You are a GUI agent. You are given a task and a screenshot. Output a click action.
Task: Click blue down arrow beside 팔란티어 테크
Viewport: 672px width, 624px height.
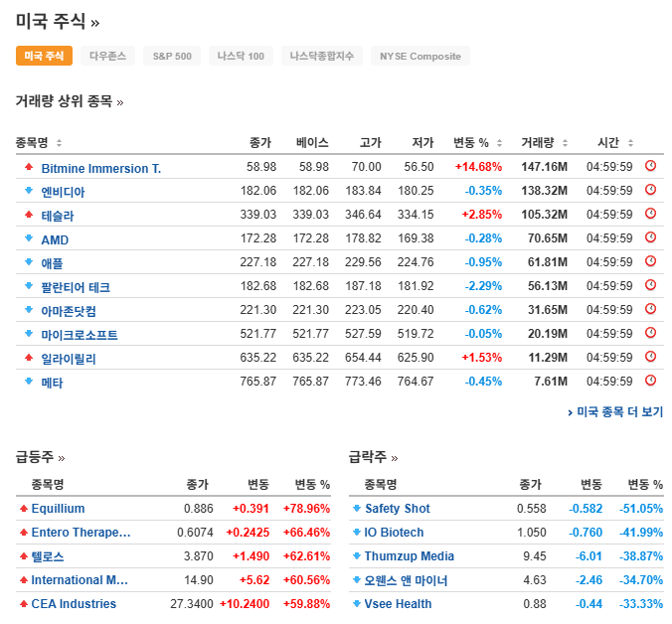[x=29, y=285]
